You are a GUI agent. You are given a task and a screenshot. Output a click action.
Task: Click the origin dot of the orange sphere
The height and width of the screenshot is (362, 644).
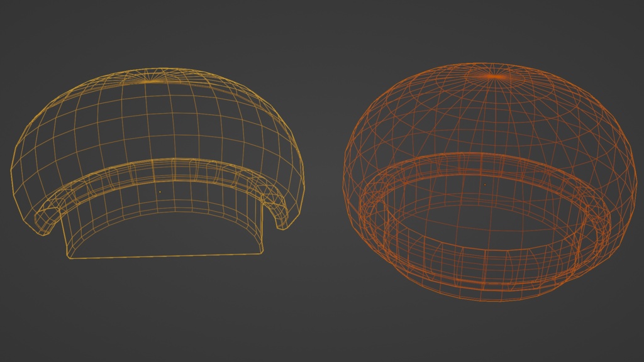pyautogui.click(x=484, y=185)
